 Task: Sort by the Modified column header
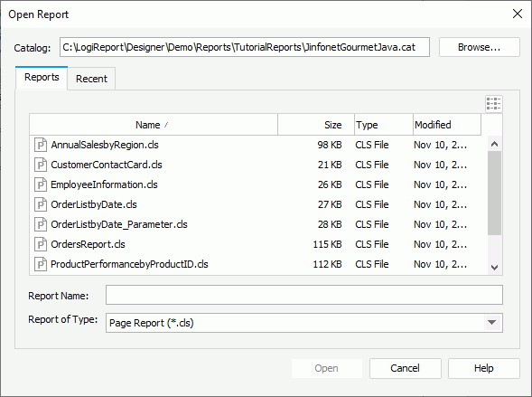point(447,125)
